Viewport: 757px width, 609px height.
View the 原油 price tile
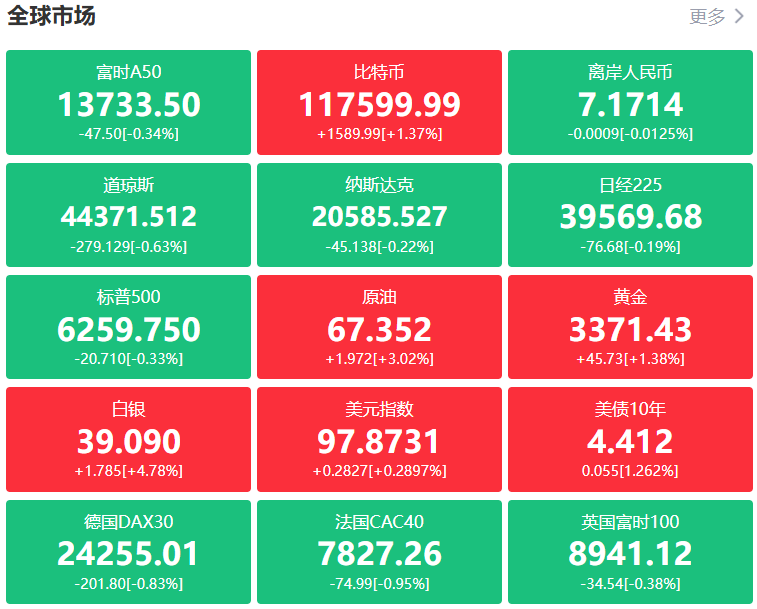point(379,326)
